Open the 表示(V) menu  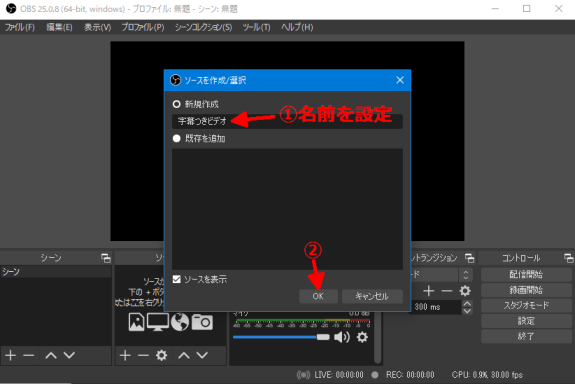tap(98, 27)
